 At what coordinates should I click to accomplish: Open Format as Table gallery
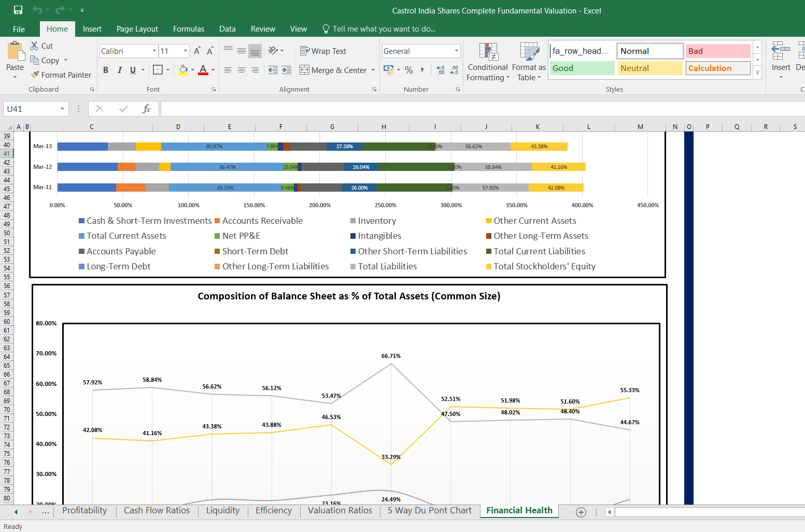tap(529, 62)
